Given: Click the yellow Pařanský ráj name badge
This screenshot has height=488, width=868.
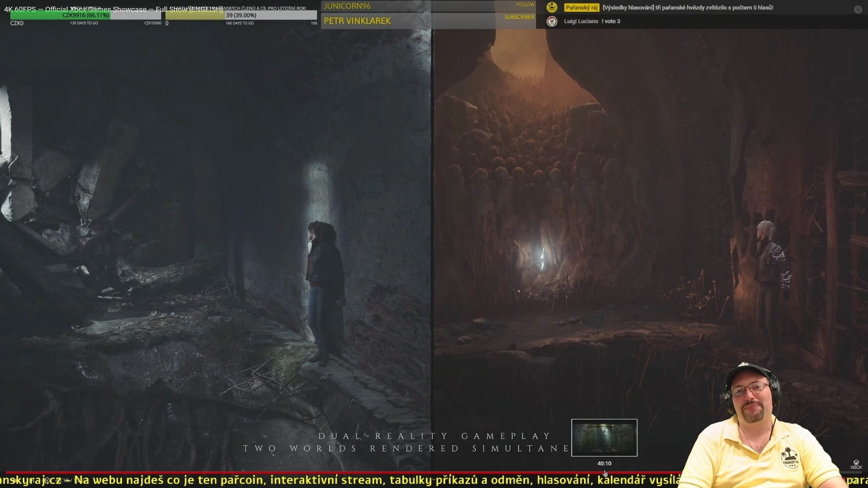Looking at the screenshot, I should (x=581, y=7).
